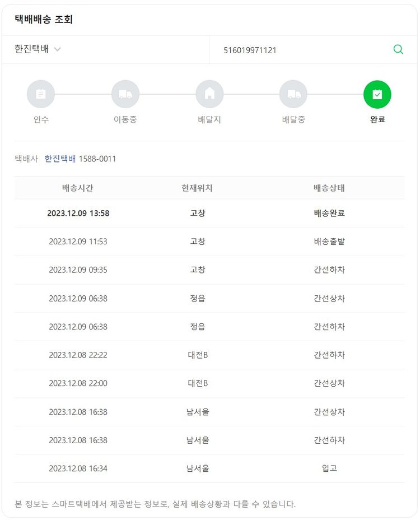Expand courier list using chevron arrow
Screen dimensions: 420x520
(58, 49)
